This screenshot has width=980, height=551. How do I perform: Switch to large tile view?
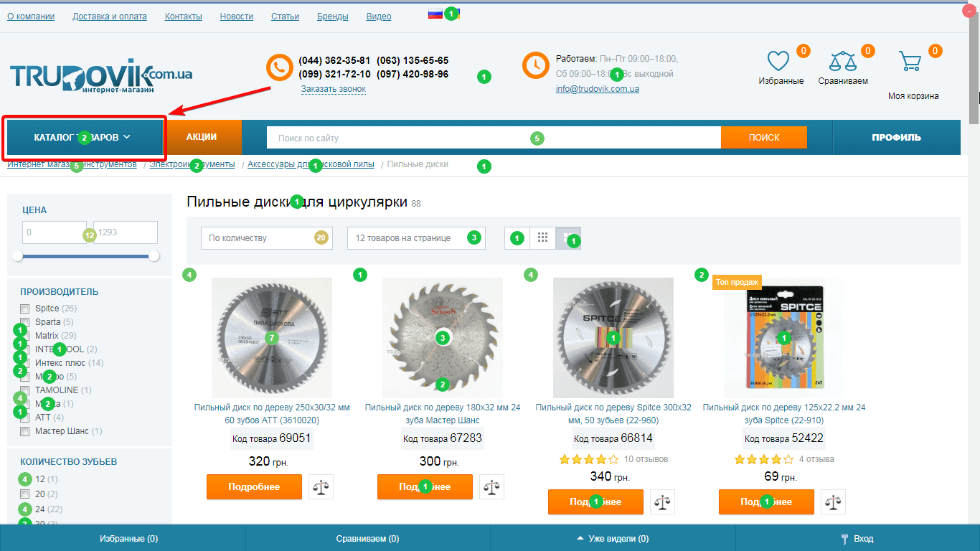click(x=568, y=237)
